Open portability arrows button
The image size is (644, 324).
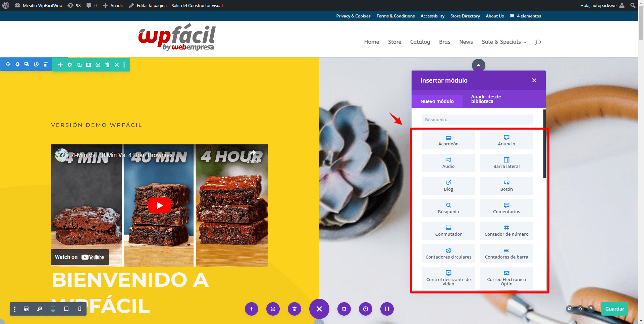pyautogui.click(x=387, y=309)
